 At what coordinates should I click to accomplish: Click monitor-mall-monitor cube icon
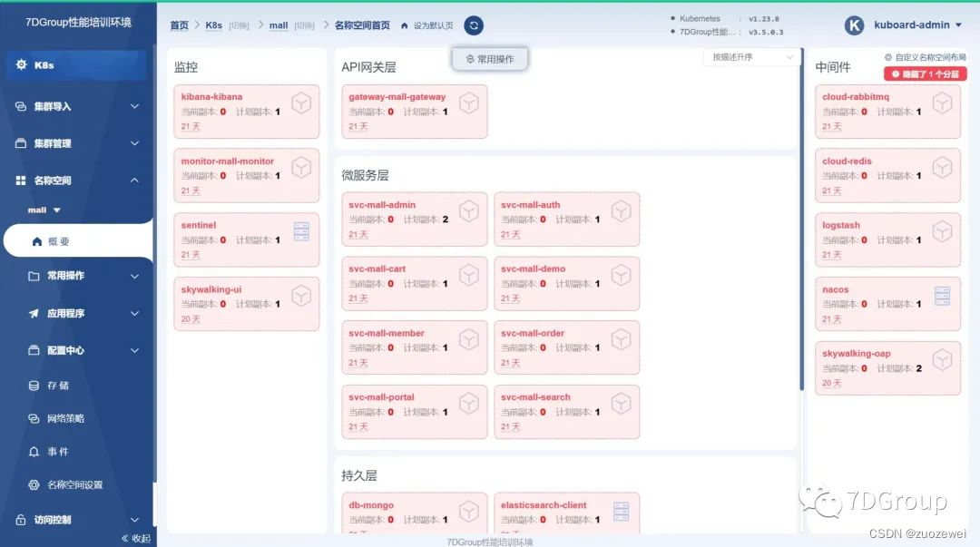[x=301, y=167]
